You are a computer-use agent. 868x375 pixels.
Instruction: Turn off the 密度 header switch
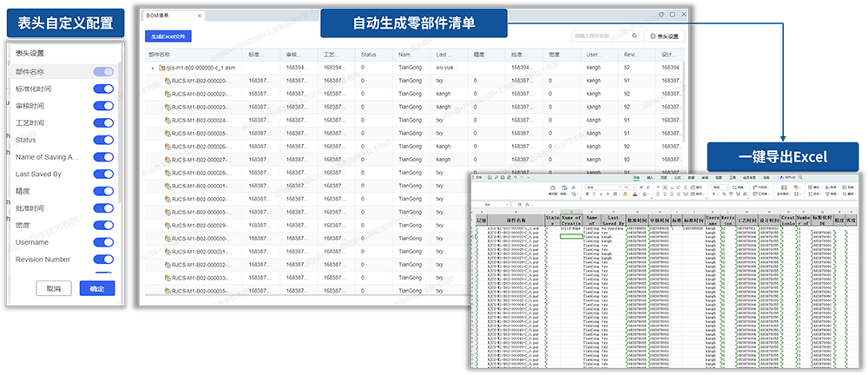point(103,226)
